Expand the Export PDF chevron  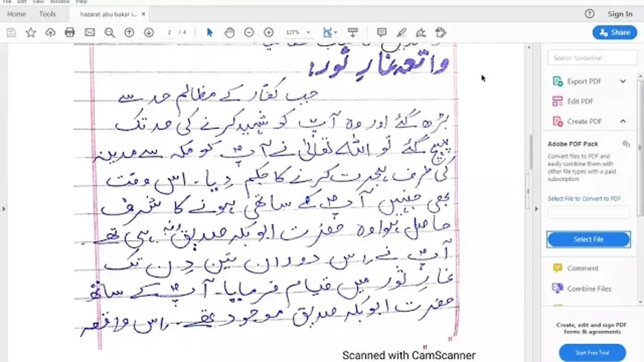point(623,81)
